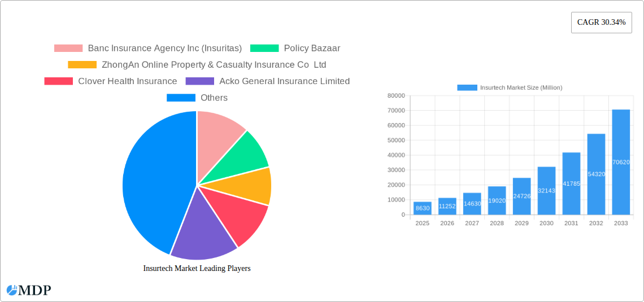Viewport: 644px width, 302px height.
Task: Click the 60000 y-axis label
Action: tap(397, 125)
